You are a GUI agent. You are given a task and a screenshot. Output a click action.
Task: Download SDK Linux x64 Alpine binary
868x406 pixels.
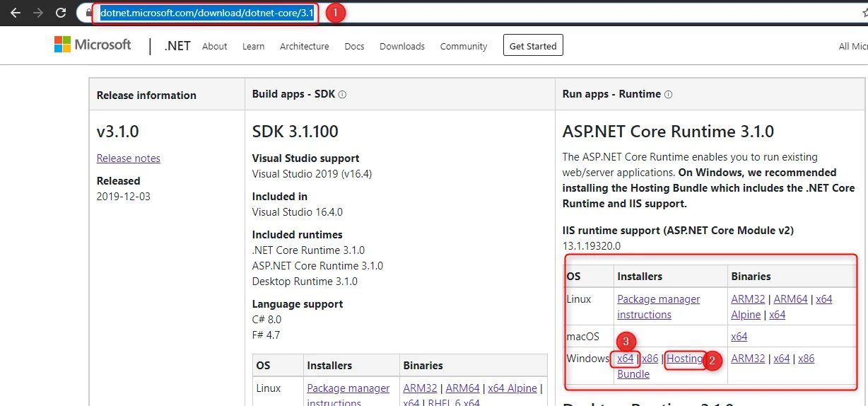[513, 388]
